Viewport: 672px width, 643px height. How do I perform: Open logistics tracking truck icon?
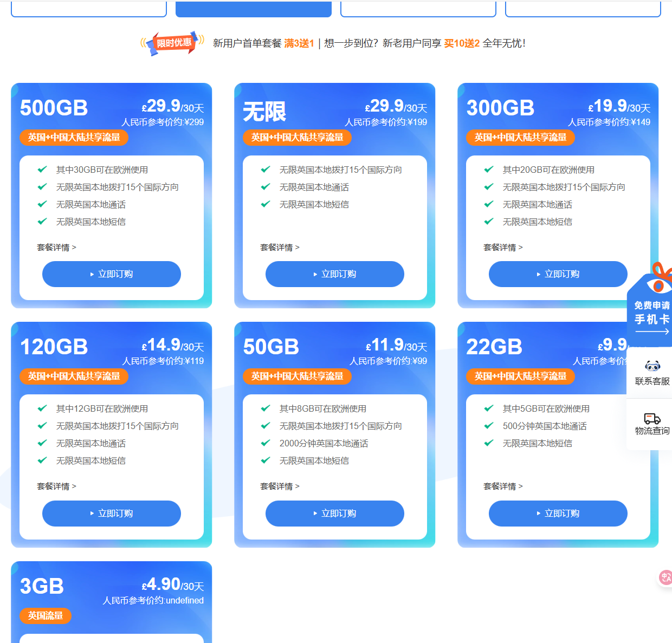pos(652,419)
